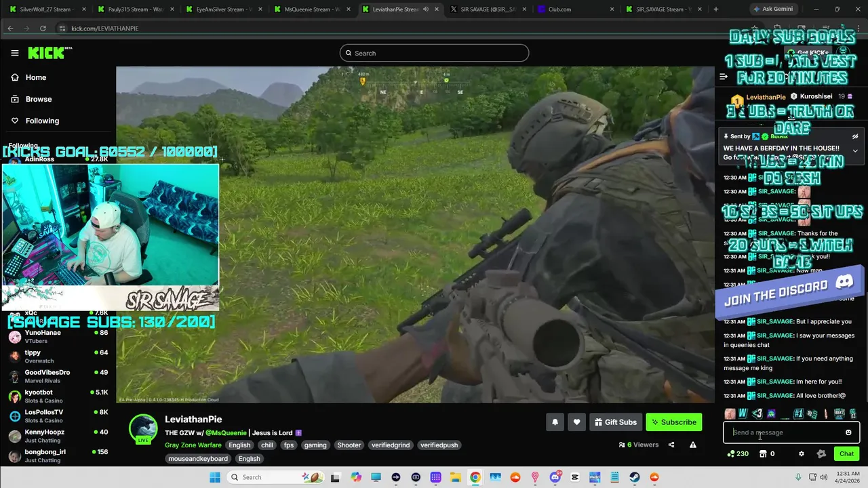Go back in browser history
Screen dimensions: 868x488
coord(10,28)
